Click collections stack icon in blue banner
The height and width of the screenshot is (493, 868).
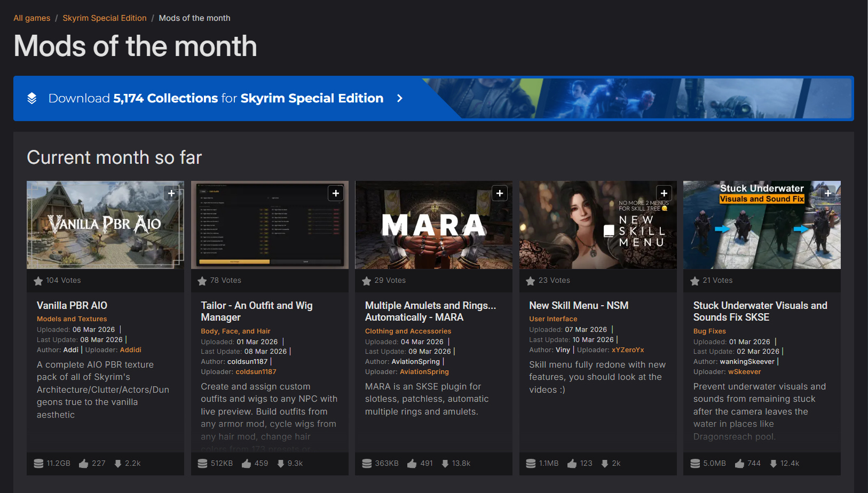click(32, 98)
